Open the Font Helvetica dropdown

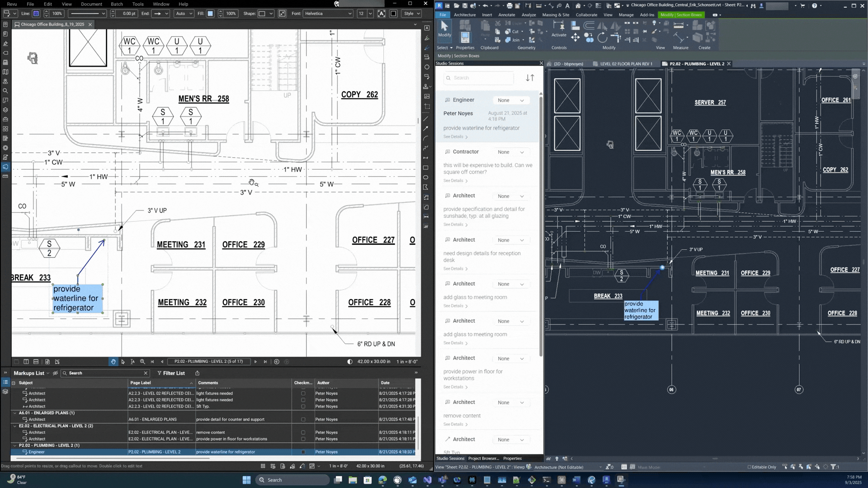(349, 14)
